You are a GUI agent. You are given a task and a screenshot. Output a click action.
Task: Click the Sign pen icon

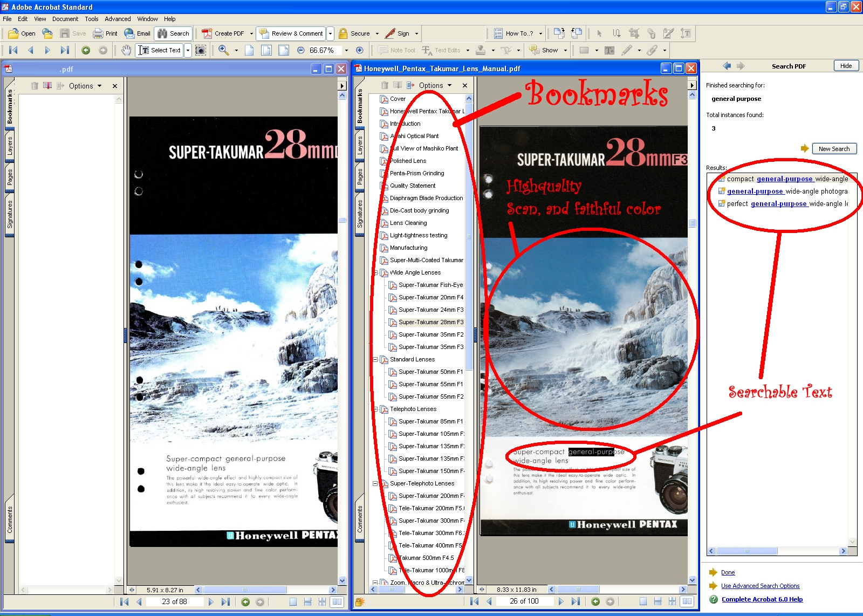click(390, 33)
